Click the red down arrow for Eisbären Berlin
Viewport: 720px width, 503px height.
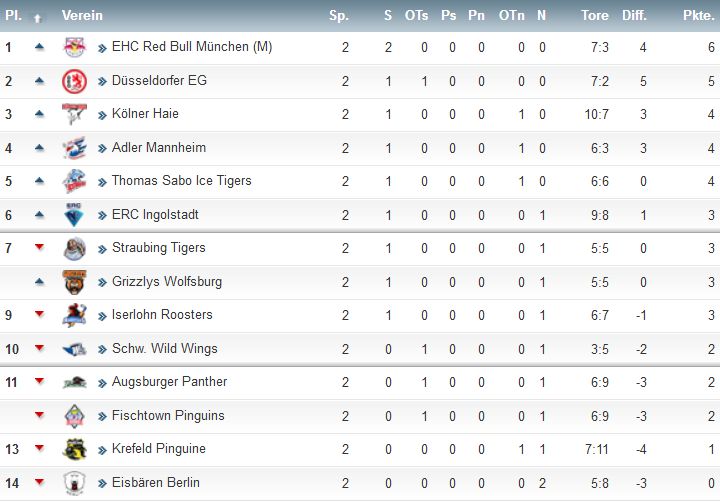click(x=39, y=481)
